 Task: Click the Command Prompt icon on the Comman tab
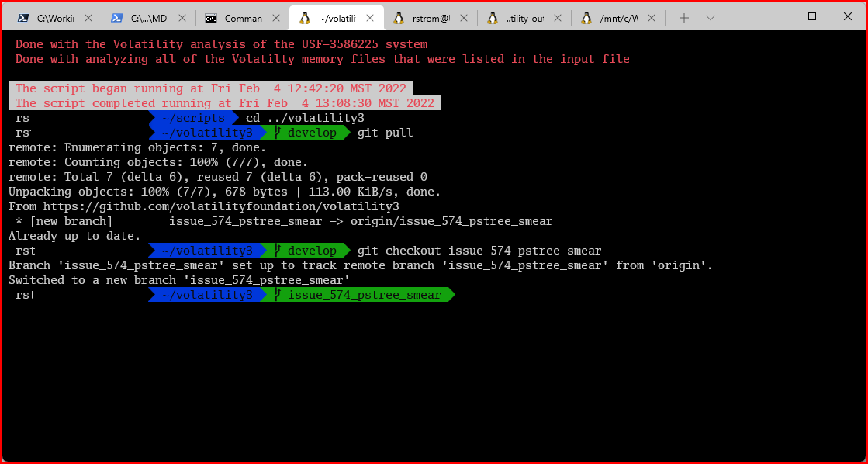[x=210, y=16]
